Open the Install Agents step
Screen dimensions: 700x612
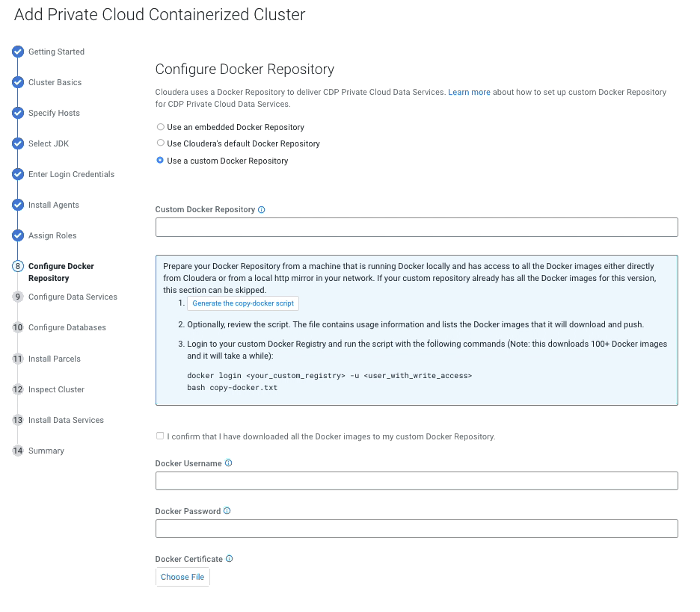click(53, 205)
